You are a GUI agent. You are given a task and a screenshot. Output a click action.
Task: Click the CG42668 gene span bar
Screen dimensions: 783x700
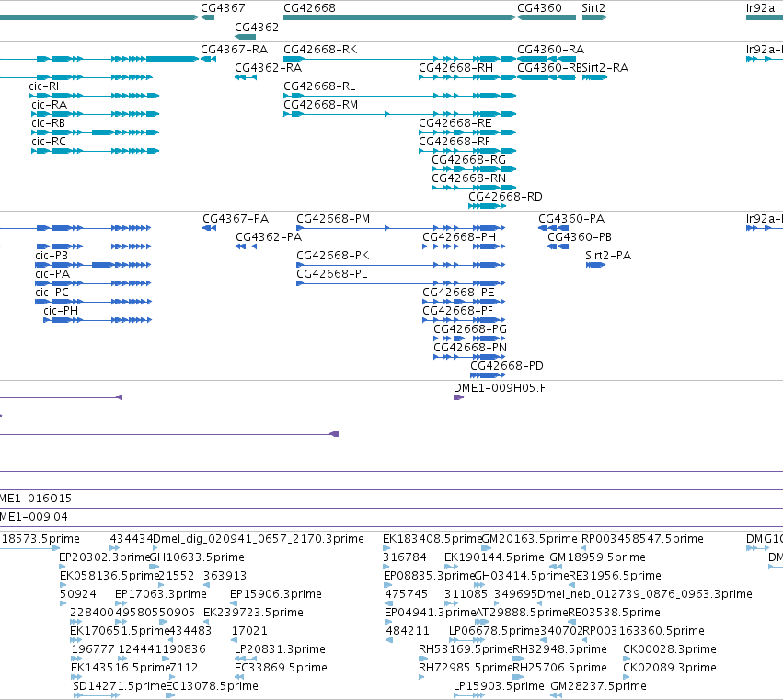click(x=399, y=17)
